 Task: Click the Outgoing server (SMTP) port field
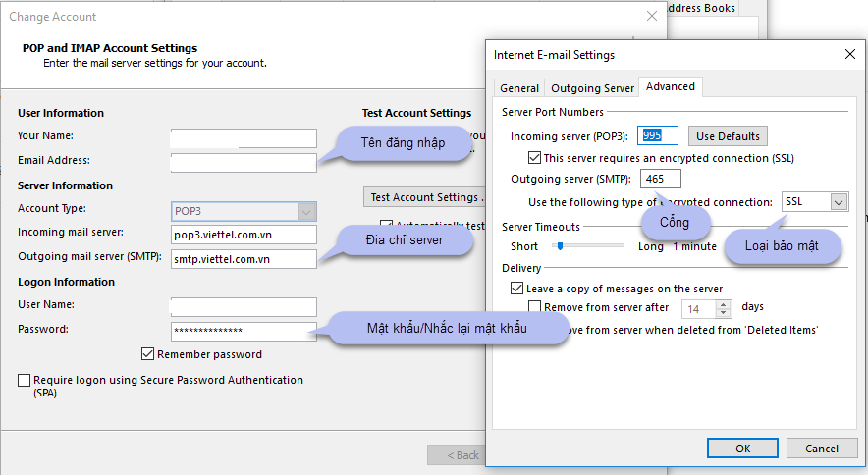click(660, 179)
